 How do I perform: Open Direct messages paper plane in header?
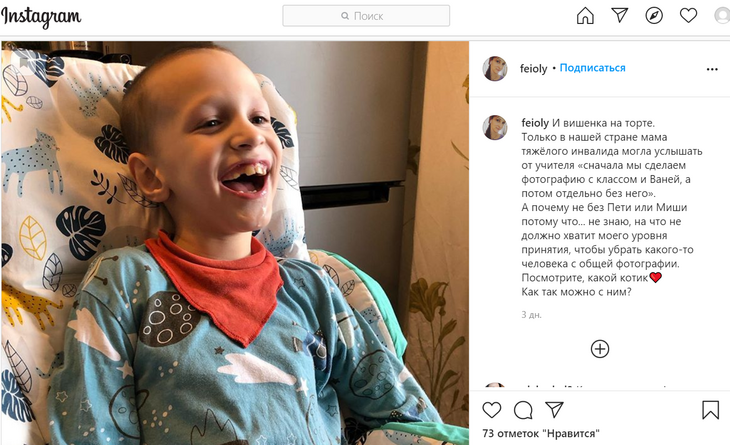point(620,16)
